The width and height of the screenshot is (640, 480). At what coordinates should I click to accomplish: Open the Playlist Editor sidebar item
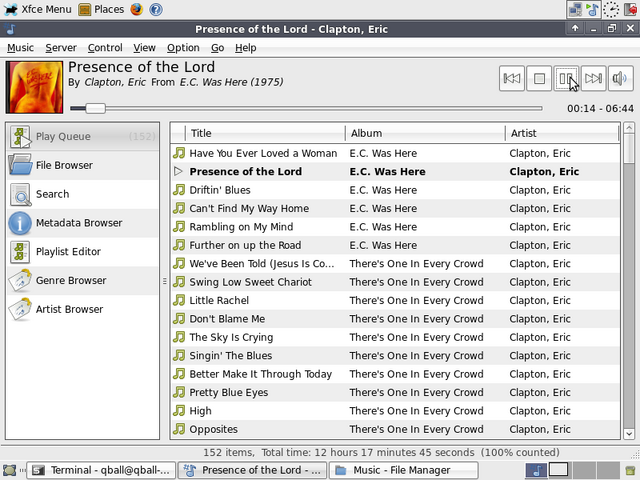click(83, 252)
